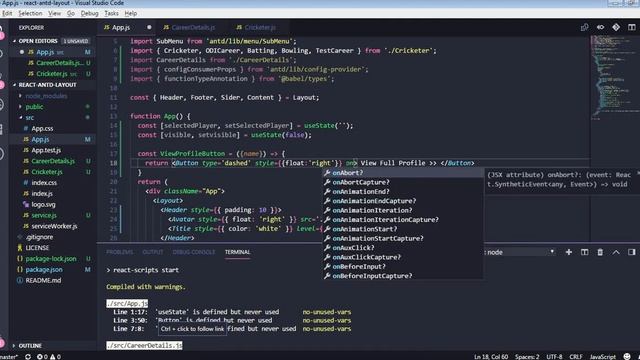Change language mode via JavaScript status item
This screenshot has height=360, width=640.
[x=603, y=357]
